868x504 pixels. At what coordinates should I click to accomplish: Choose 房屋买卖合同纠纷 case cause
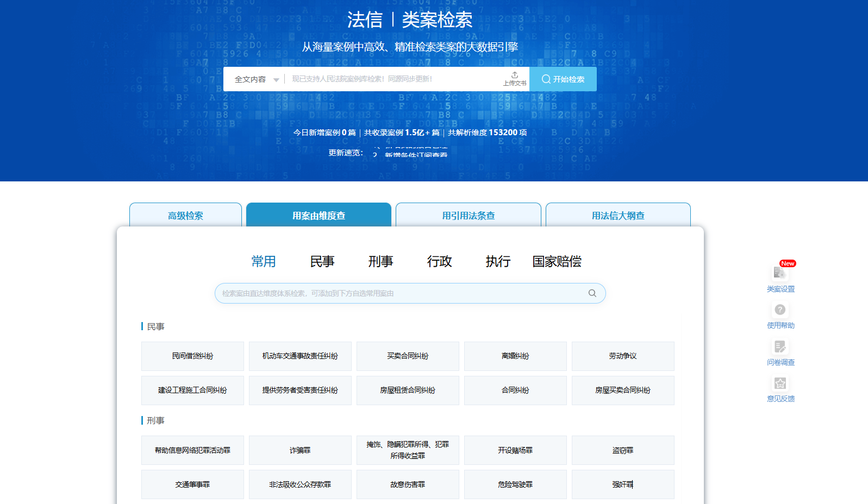(x=623, y=390)
